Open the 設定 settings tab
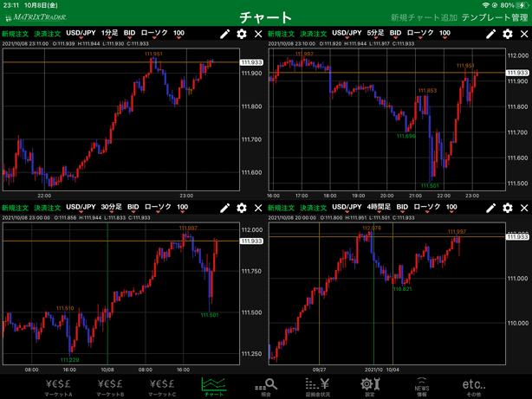 click(x=370, y=388)
